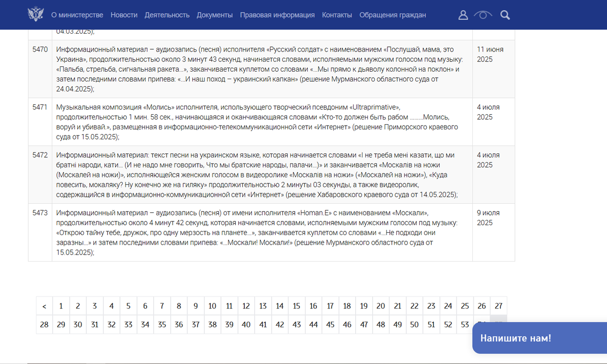Screen dimensions: 607x364
Task: Click the «Напишите нам!» chat button
Action: [540, 338]
